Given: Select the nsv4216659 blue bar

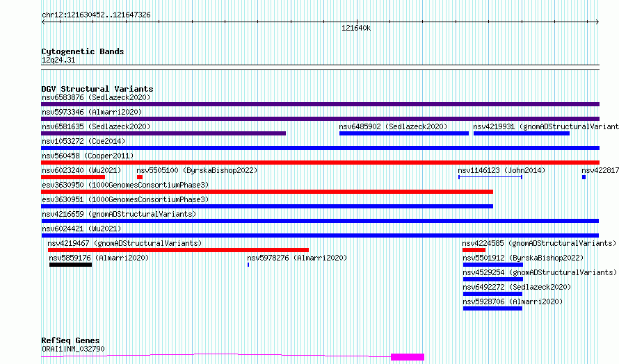Looking at the screenshot, I should (x=320, y=221).
